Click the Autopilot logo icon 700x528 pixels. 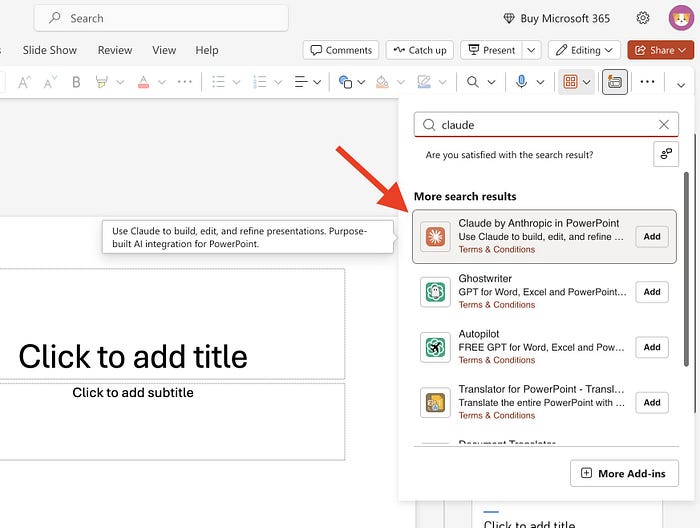tap(435, 347)
